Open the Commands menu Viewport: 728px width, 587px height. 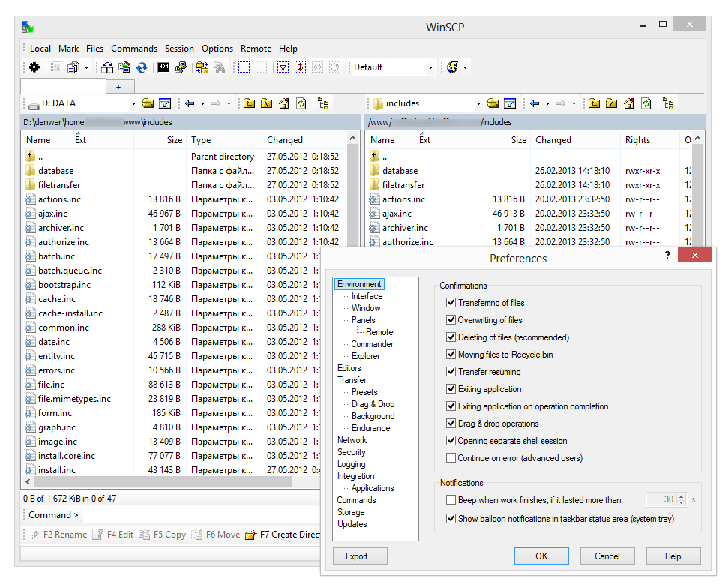point(134,49)
